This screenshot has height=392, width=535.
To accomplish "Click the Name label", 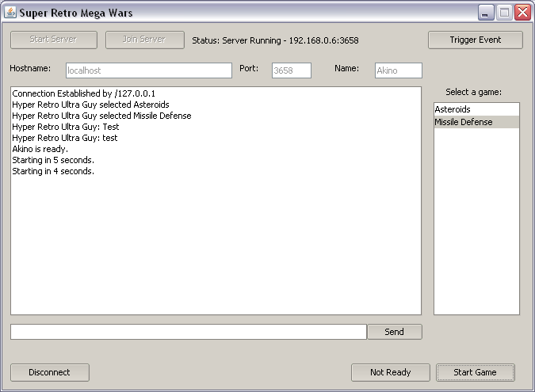I will [346, 69].
